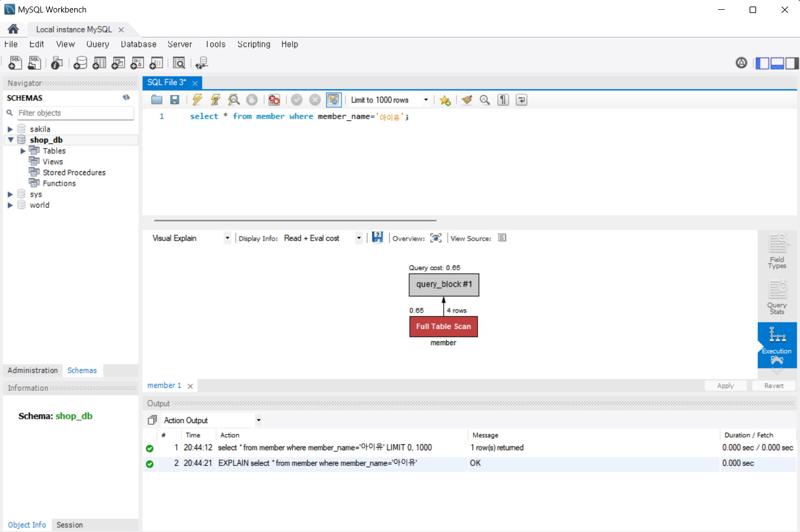The width and height of the screenshot is (800, 532).
Task: Save the execution plan to a file
Action: [378, 237]
